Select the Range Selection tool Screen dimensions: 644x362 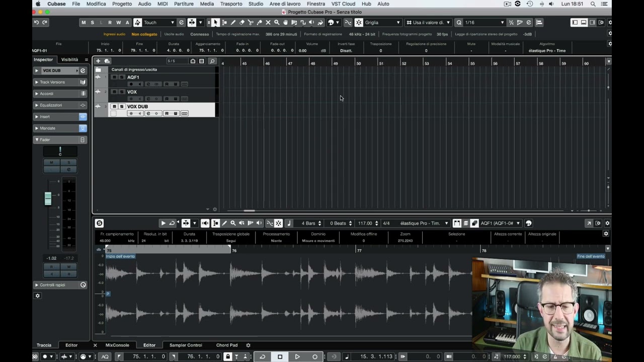(x=224, y=22)
